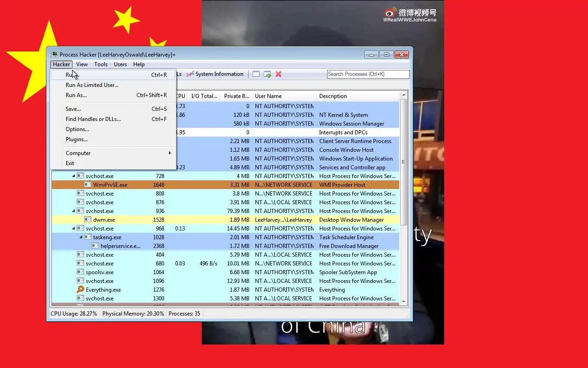The image size is (588, 368).
Task: Click the Find Window toolbar icon
Action: point(256,74)
